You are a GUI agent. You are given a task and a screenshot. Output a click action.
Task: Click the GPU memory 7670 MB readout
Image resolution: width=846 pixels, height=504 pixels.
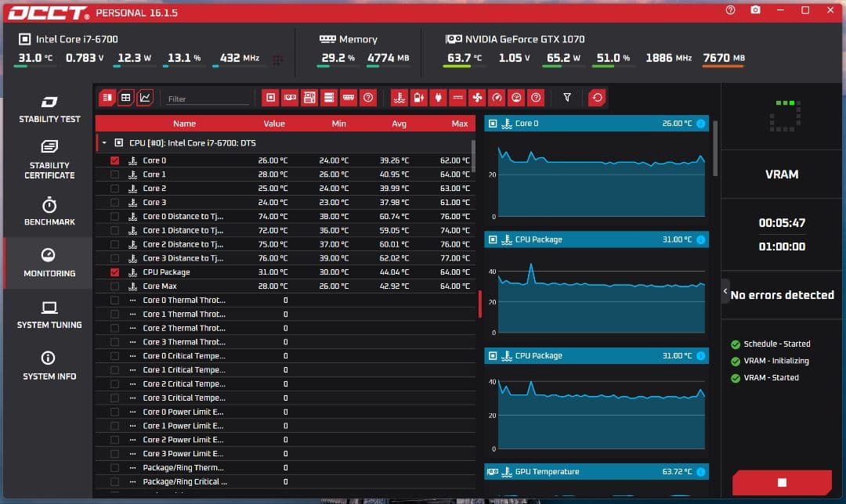point(724,58)
